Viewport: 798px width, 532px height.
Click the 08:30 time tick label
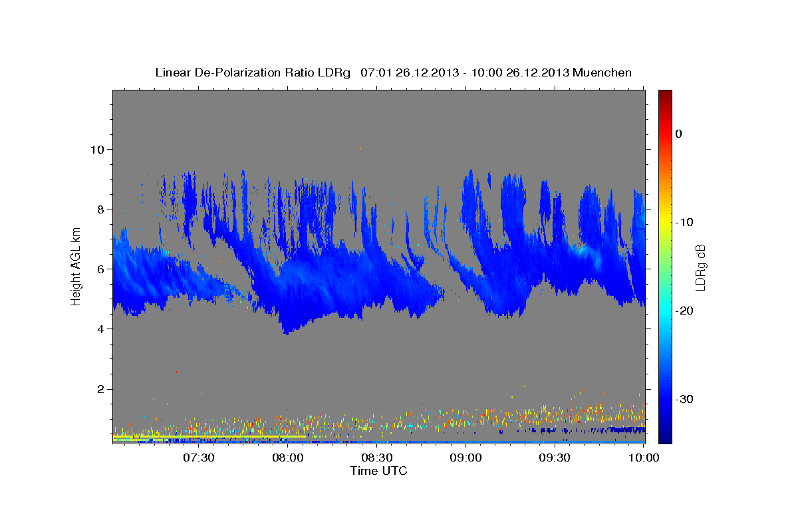(x=377, y=458)
